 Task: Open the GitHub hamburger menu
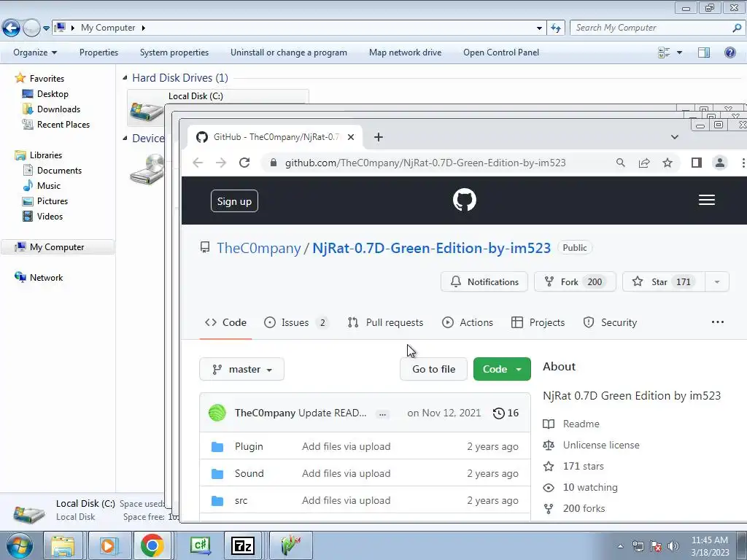click(706, 200)
